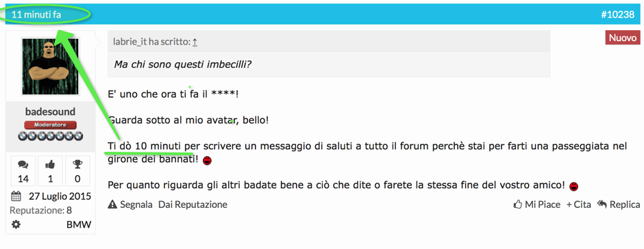Click the calendar icon beside 27 Luglio 2015
The height and width of the screenshot is (249, 644).
tap(16, 196)
